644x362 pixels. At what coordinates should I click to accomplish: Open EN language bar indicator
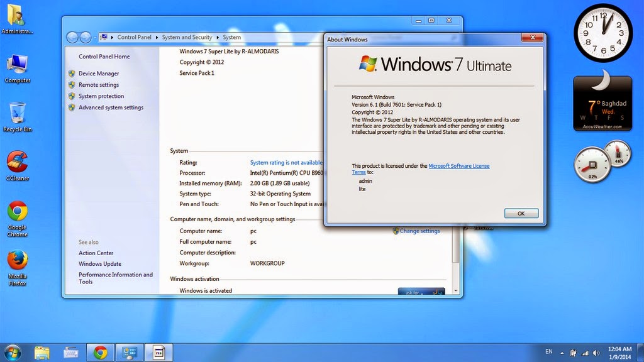click(x=548, y=352)
